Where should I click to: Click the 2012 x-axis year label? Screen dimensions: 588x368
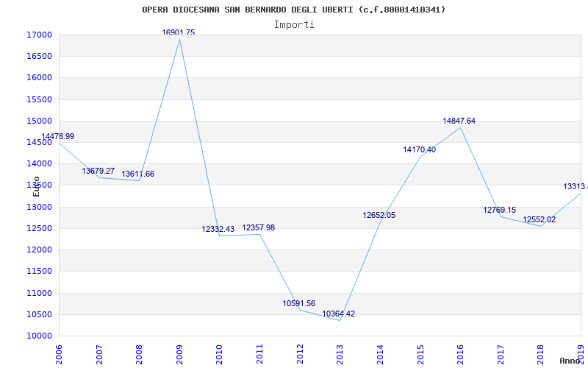tap(300, 354)
